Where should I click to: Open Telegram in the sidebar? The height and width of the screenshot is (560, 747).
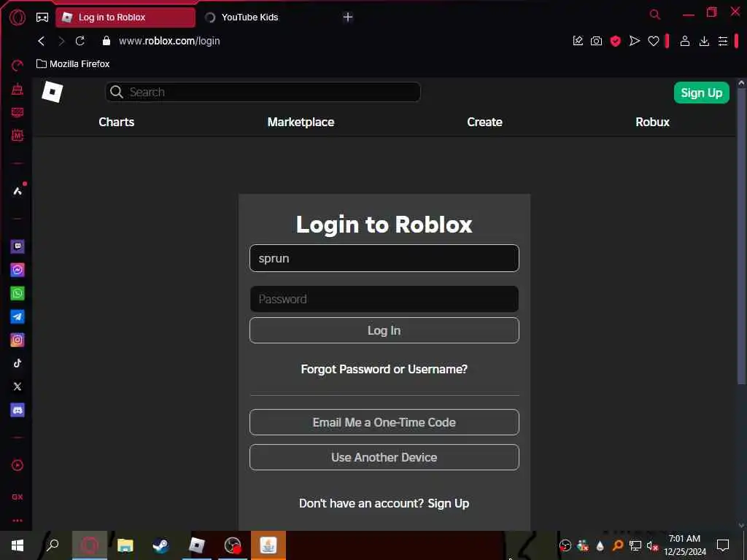pos(18,316)
